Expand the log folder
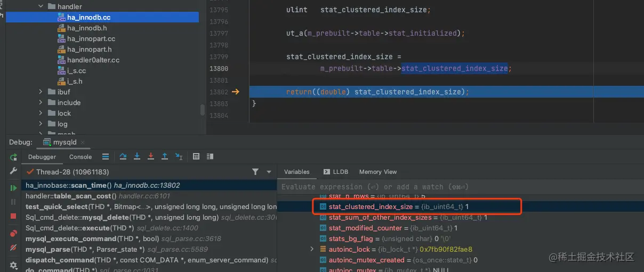 (x=41, y=124)
